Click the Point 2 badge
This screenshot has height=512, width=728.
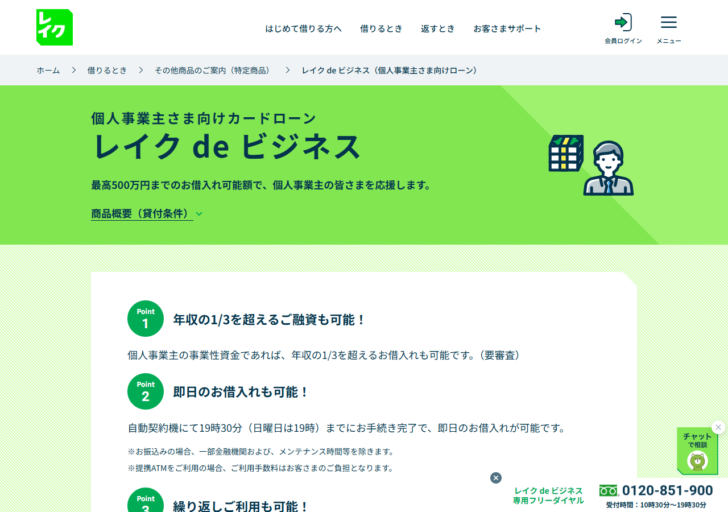(x=145, y=391)
